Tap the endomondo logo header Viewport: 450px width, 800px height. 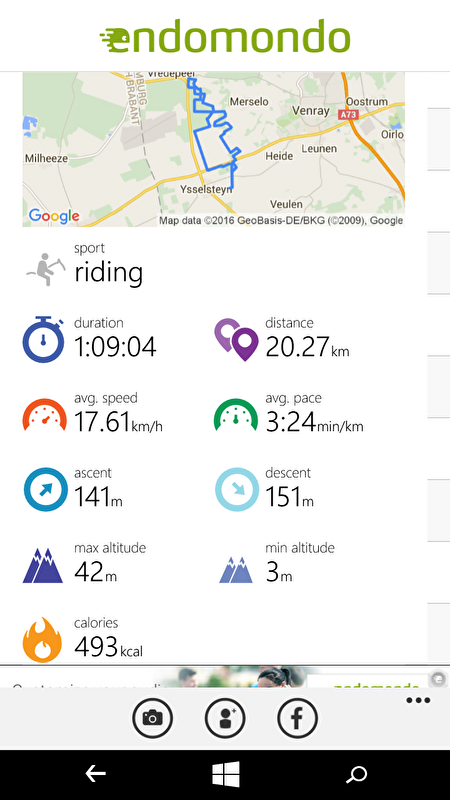click(225, 37)
